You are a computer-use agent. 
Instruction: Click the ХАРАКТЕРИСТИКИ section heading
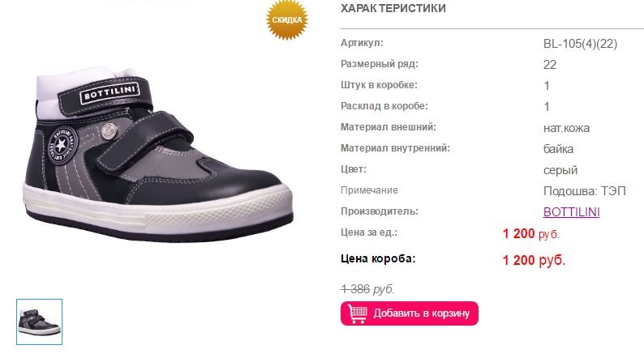[393, 8]
